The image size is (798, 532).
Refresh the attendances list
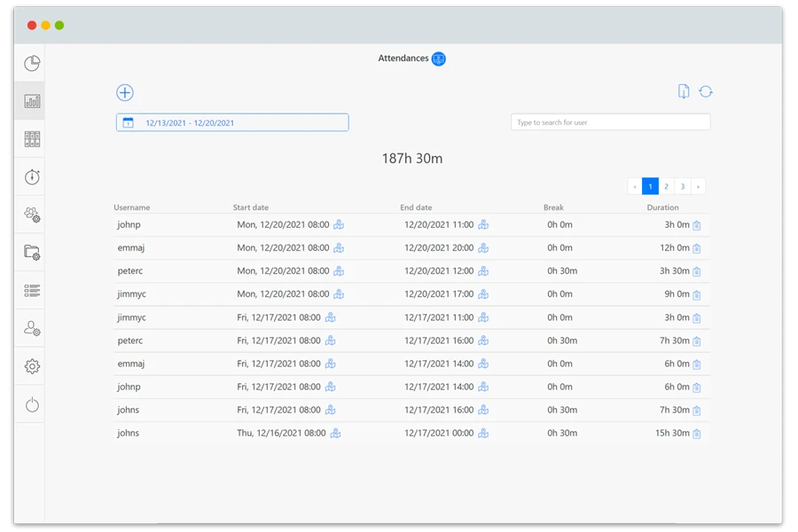click(706, 91)
